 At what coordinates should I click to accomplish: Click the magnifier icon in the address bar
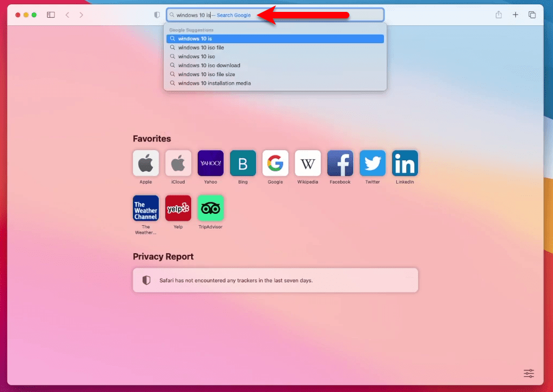point(172,15)
